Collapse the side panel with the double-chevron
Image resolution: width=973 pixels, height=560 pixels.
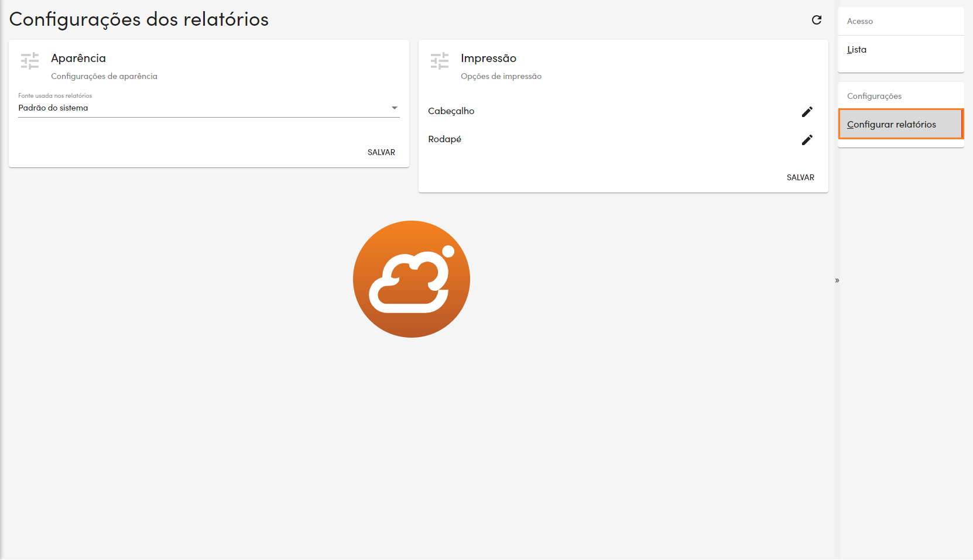pos(837,280)
